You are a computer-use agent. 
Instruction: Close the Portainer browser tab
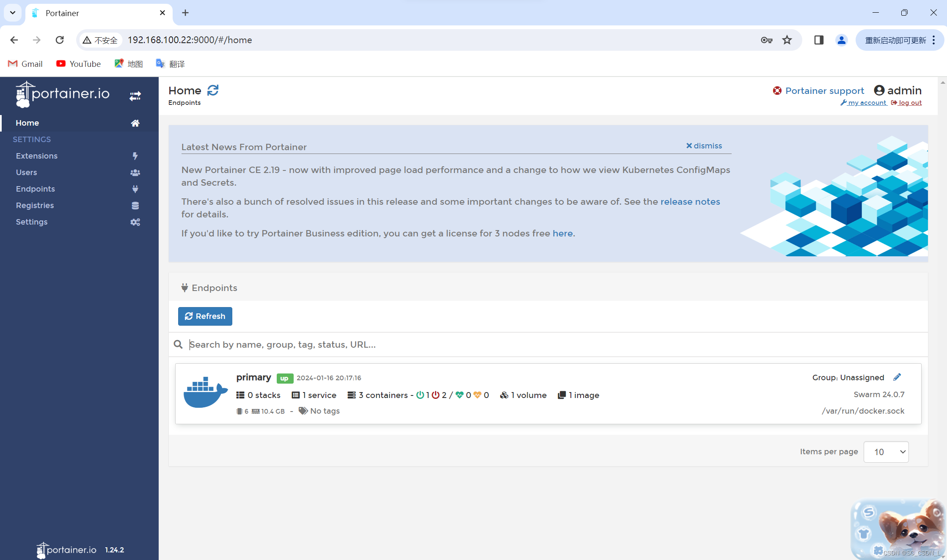pos(162,13)
